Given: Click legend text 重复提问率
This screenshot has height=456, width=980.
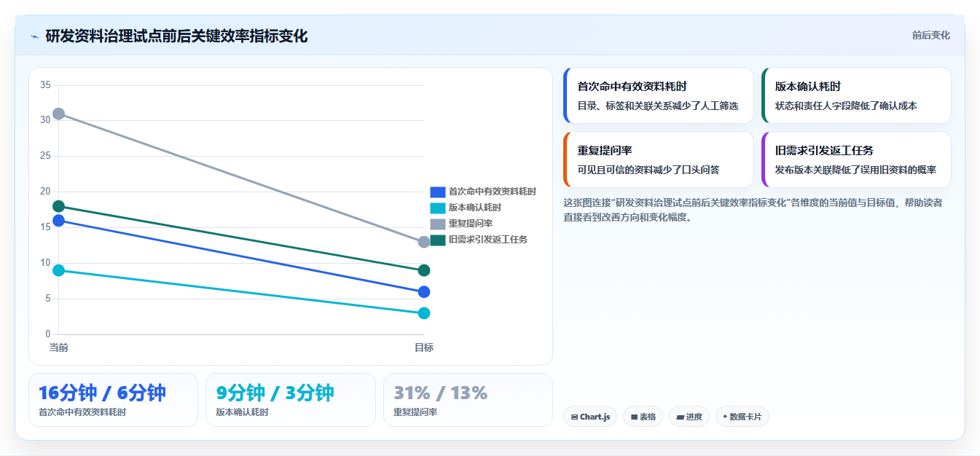Looking at the screenshot, I should point(471,224).
